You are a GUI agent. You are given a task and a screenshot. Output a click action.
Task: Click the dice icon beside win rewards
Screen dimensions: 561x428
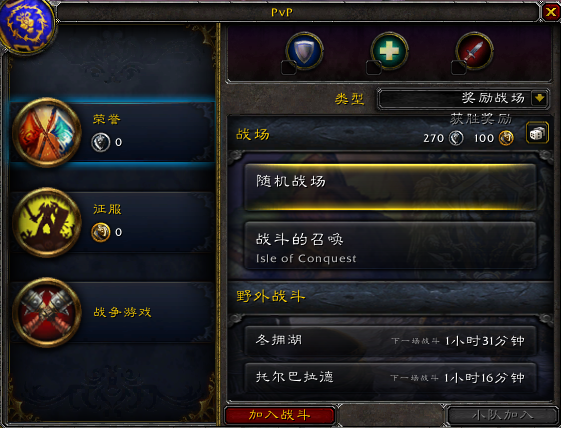pos(537,133)
